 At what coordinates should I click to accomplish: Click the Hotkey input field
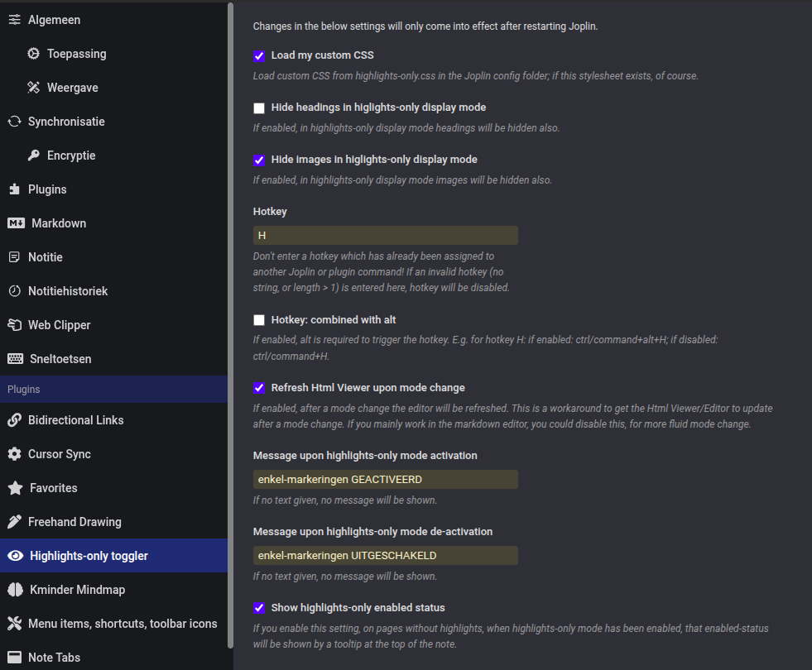(385, 235)
